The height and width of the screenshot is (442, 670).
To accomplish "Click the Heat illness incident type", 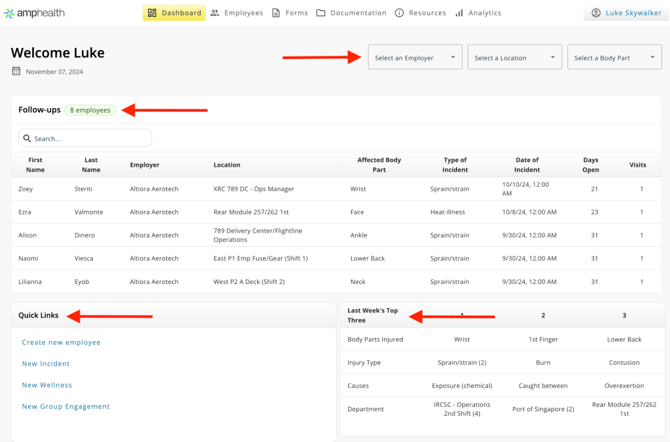I will tap(447, 212).
